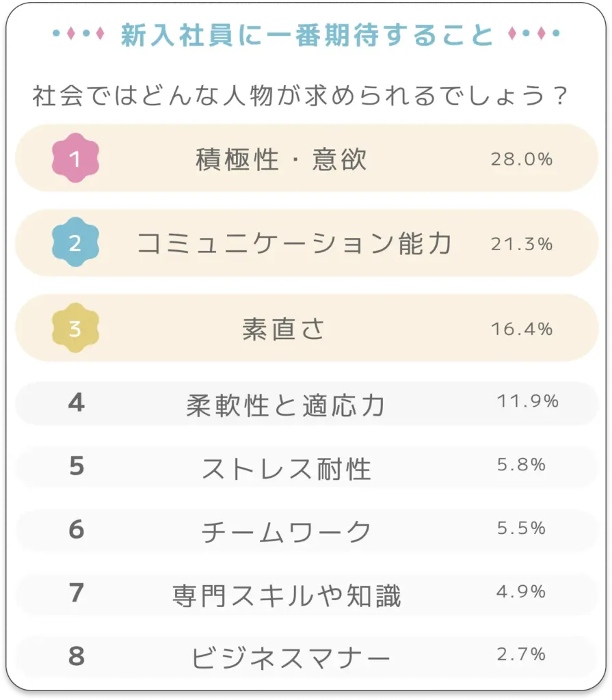Click the 柔軟性と適応力 row text
612x700 pixels.
click(286, 405)
